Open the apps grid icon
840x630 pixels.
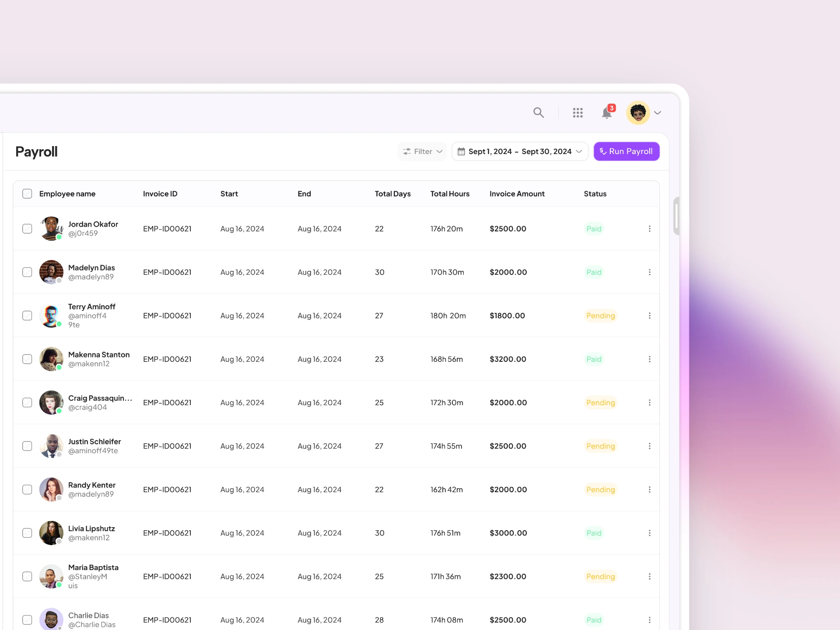tap(577, 113)
